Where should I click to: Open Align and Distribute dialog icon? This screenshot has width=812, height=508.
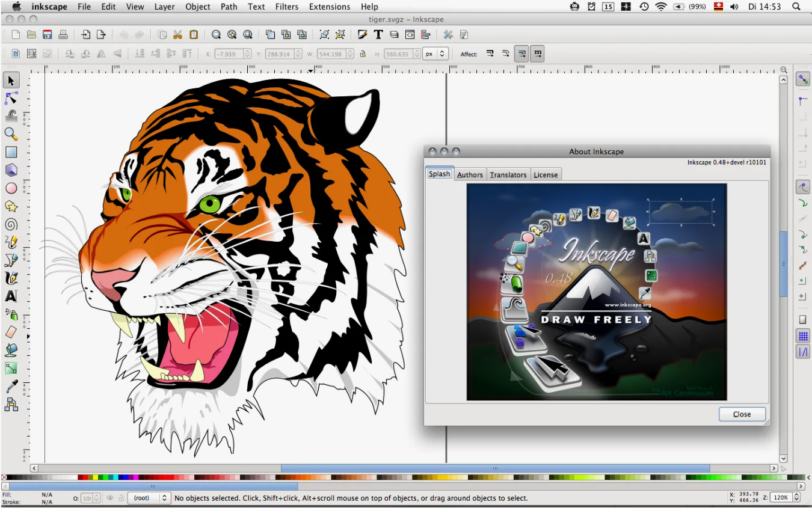pos(426,35)
